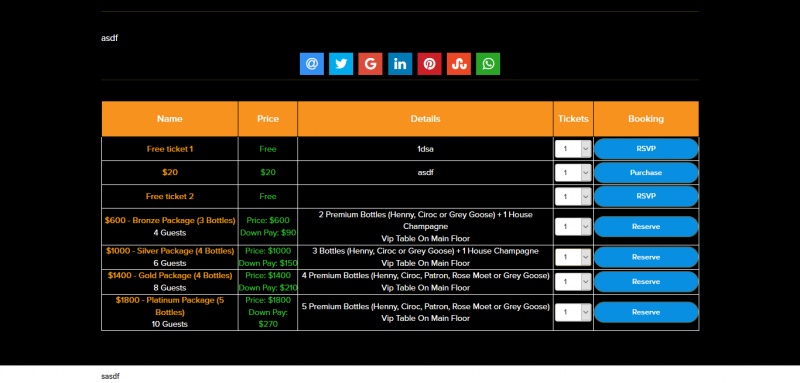Open ticket quantity dropdown for $20 ticket

[573, 172]
